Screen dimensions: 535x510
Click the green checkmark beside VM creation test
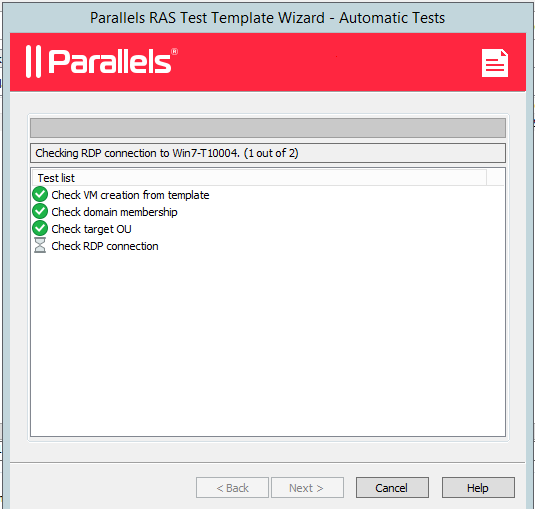pyautogui.click(x=40, y=194)
